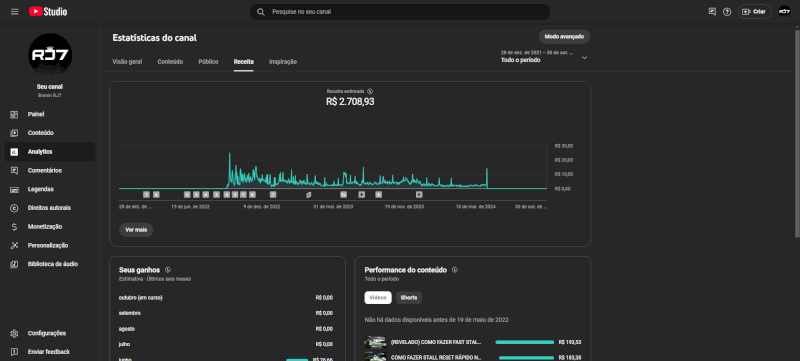Select the Shorts filter chip
This screenshot has width=800, height=361.
409,297
